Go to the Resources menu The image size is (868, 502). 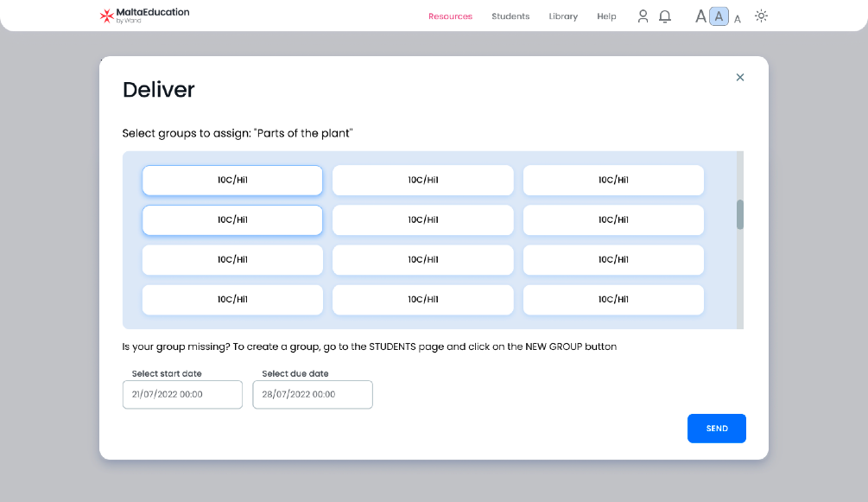pyautogui.click(x=450, y=16)
